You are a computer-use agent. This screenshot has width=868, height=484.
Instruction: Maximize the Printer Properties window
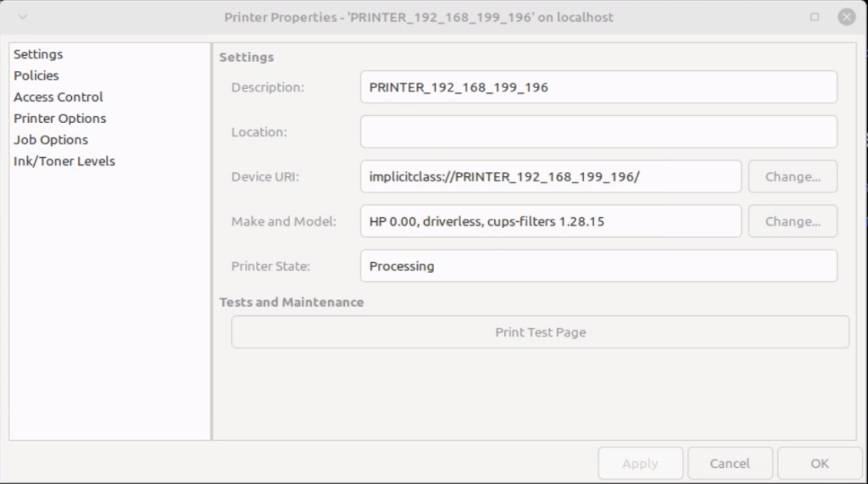[x=815, y=17]
